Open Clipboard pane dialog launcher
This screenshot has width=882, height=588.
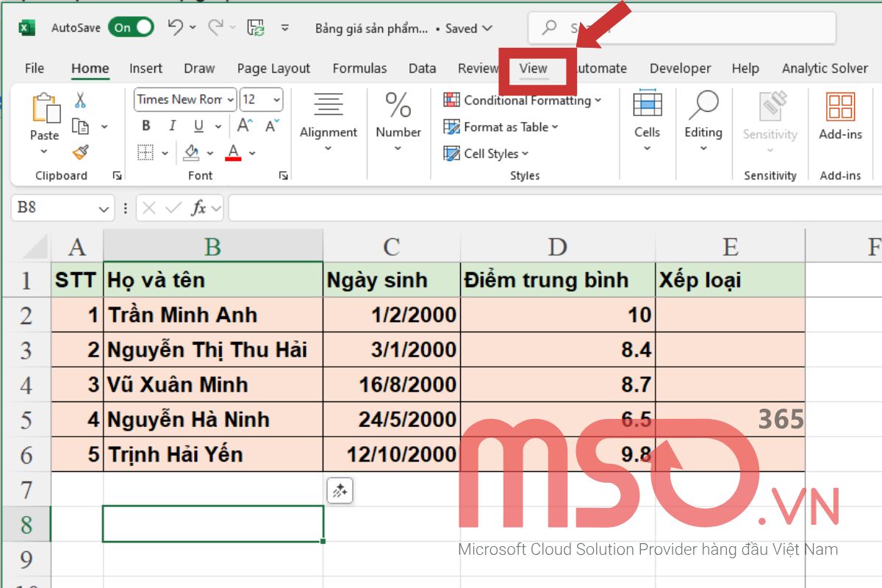point(116,176)
